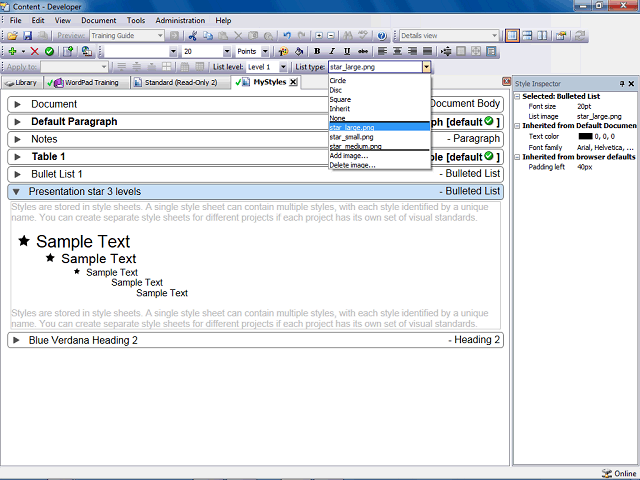Viewport: 640px width, 480px height.
Task: Click the Justify alignment icon
Action: pos(427,51)
